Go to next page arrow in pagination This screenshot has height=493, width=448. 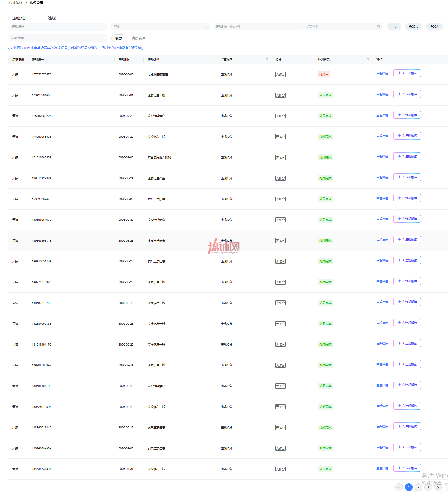(438, 487)
